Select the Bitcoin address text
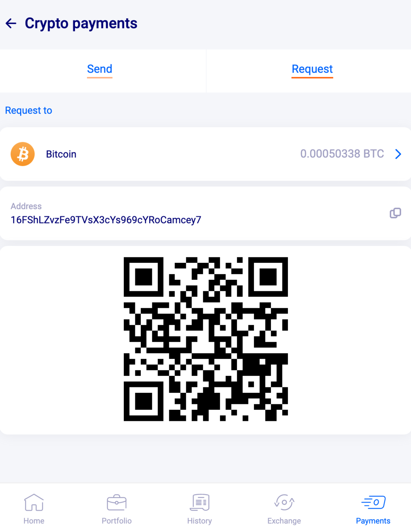This screenshot has width=411, height=532. [x=106, y=220]
